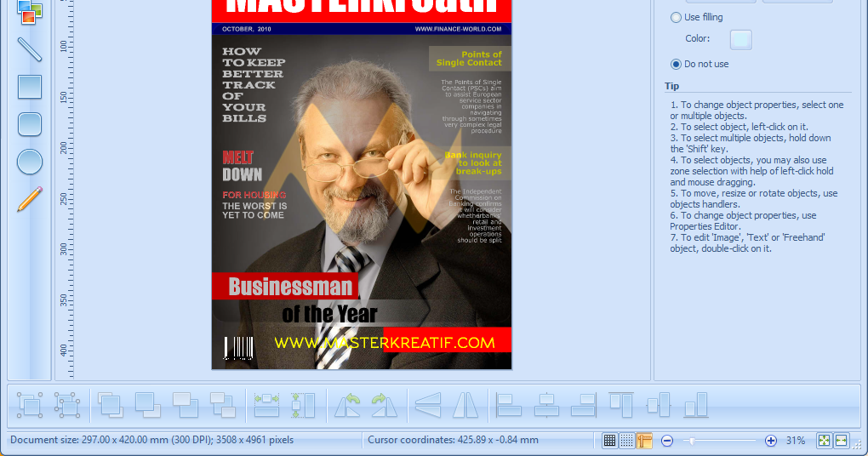Align objects to left edge
This screenshot has height=456, width=868.
point(509,405)
